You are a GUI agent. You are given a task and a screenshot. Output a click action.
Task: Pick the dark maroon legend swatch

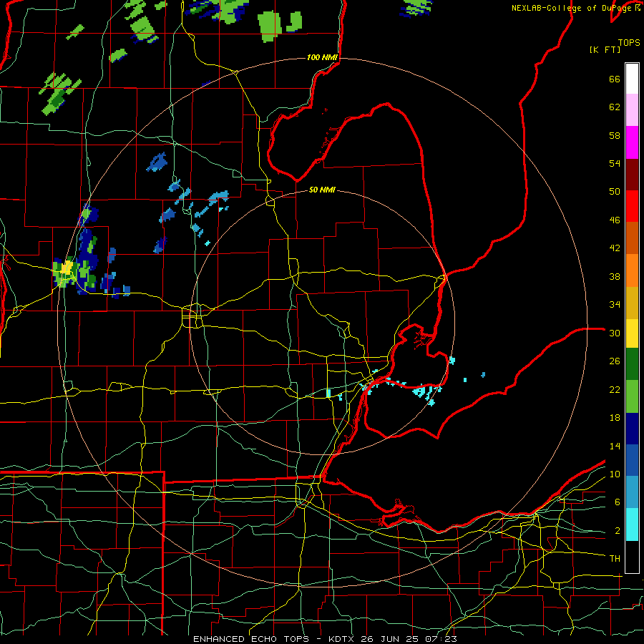tap(632, 175)
